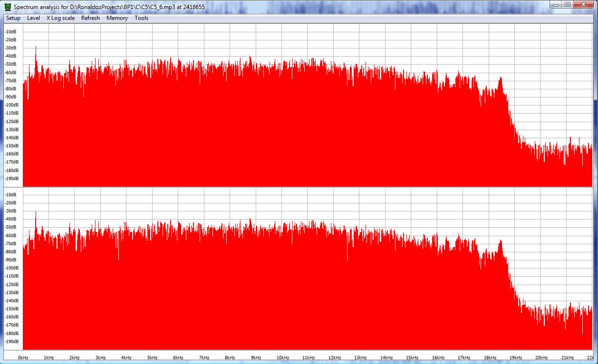Viewport: 598px width, 364px height.
Task: Click the 10kHz label on the frequency axis
Action: click(x=282, y=357)
